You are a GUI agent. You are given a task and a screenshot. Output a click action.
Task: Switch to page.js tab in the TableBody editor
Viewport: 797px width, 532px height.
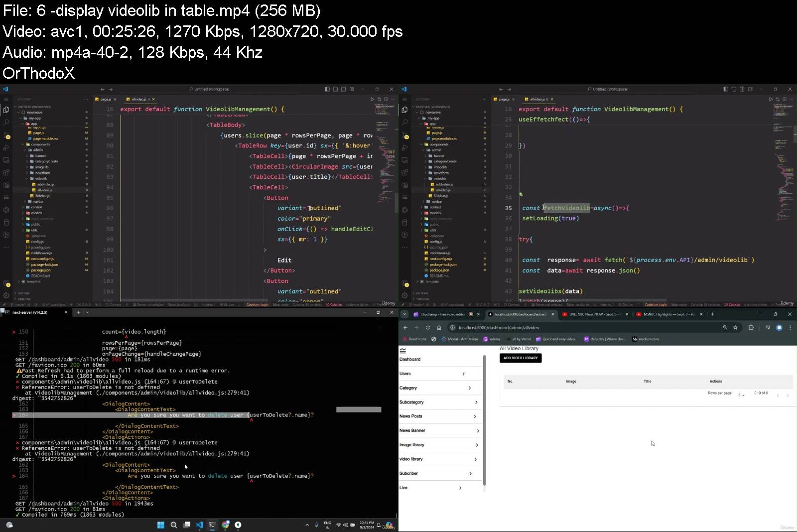click(x=107, y=99)
